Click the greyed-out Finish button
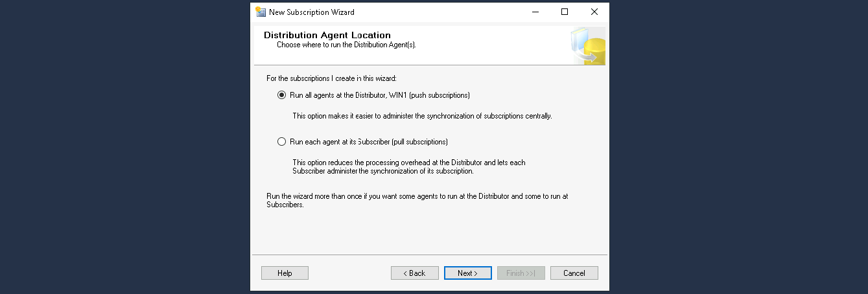The width and height of the screenshot is (868, 294). click(x=521, y=273)
